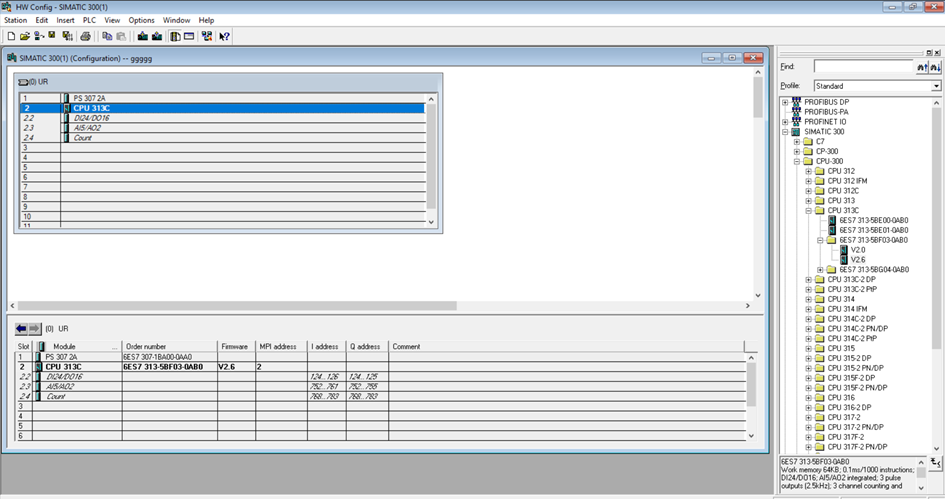This screenshot has width=945, height=499.
Task: Click the Upload to PG icon
Action: (x=157, y=36)
